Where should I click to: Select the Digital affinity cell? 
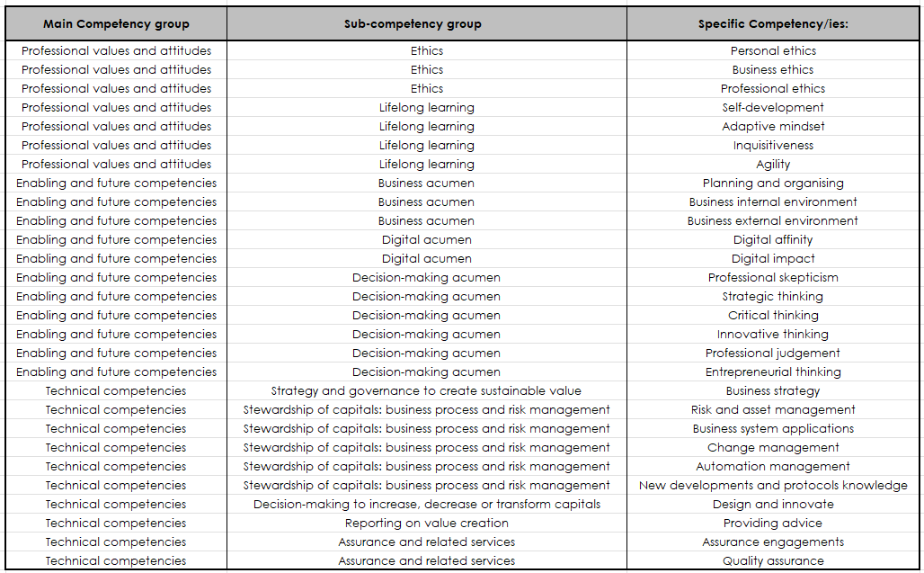click(x=773, y=240)
